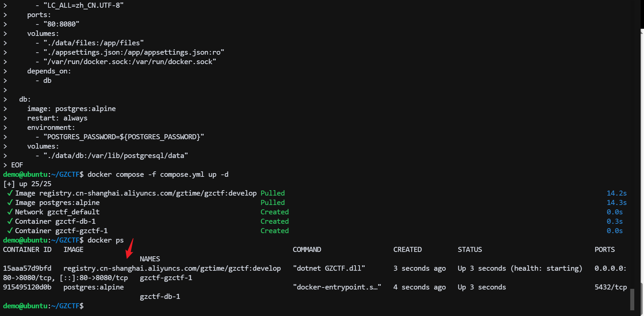644x316 pixels.
Task: Click the container name gzctf-gzctf-1 under NAMES
Action: coord(166,278)
